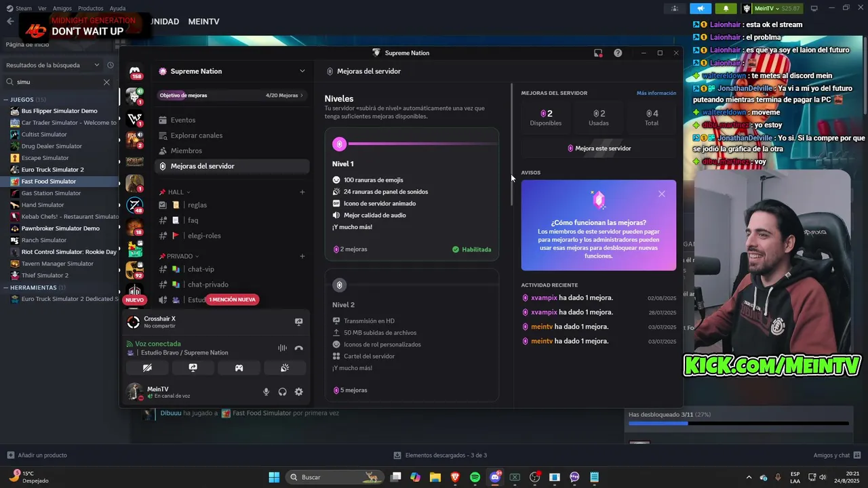This screenshot has height=488, width=868.
Task: Click the Disponibles boosts counter
Action: click(546, 117)
